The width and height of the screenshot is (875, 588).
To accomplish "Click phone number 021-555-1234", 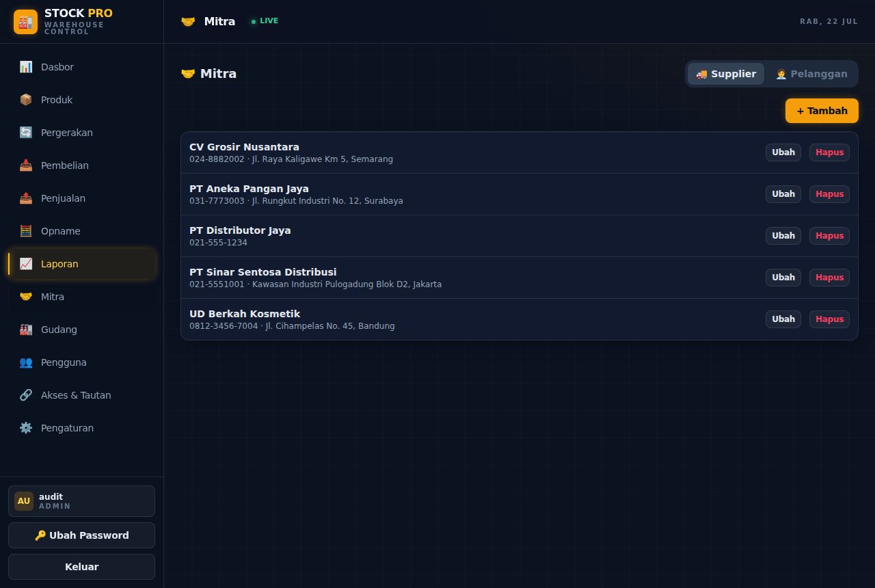I will click(x=218, y=243).
